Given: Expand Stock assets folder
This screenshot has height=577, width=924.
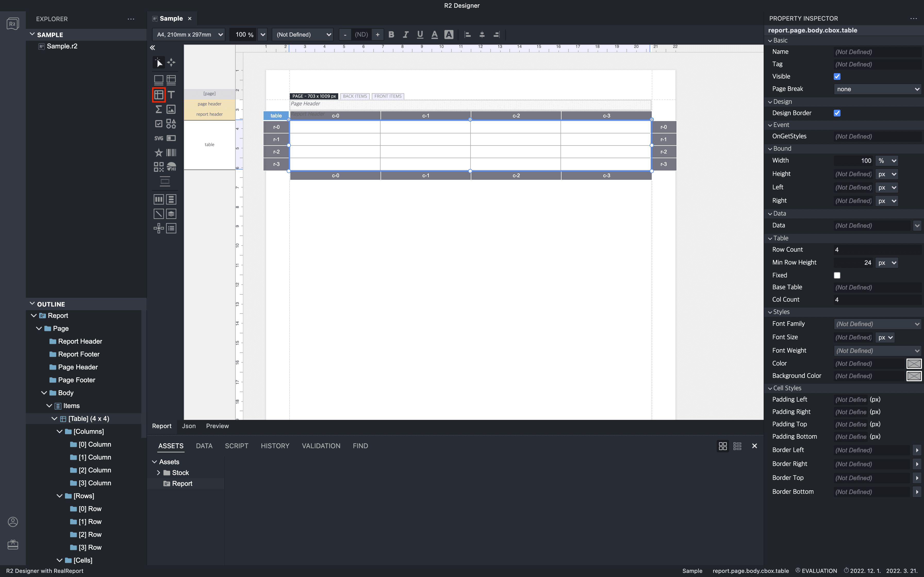Looking at the screenshot, I should coord(158,473).
